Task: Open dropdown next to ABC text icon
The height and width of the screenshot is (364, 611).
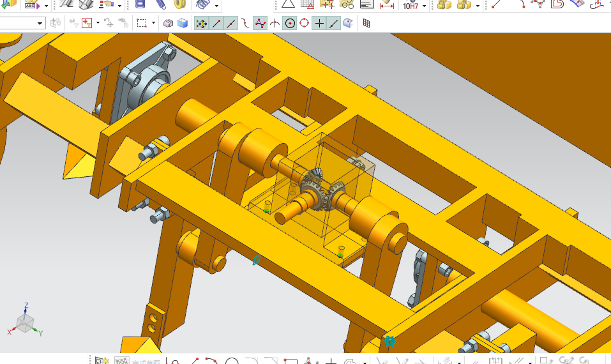Action: pyautogui.click(x=46, y=6)
